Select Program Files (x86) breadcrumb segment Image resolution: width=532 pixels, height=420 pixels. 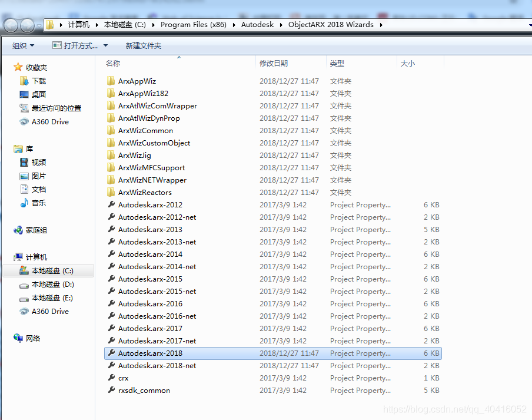(x=194, y=25)
